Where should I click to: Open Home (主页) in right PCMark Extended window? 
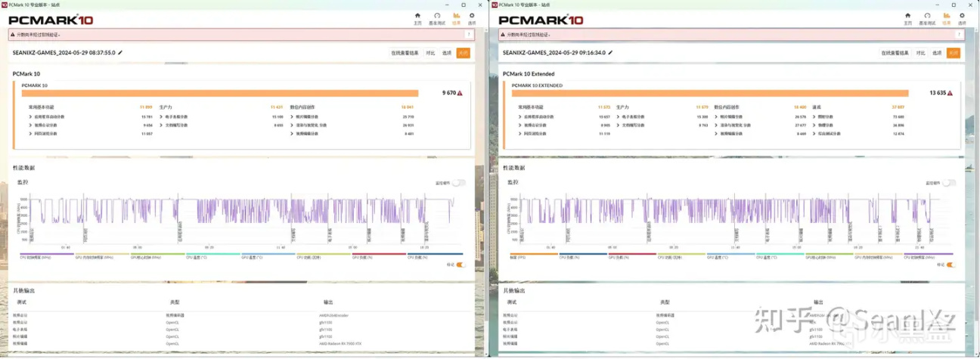click(x=907, y=18)
